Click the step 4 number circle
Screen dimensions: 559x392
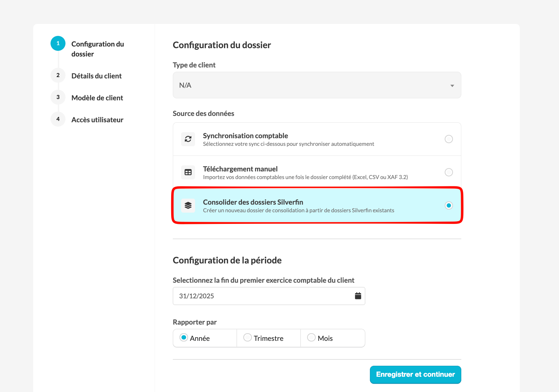tap(58, 119)
